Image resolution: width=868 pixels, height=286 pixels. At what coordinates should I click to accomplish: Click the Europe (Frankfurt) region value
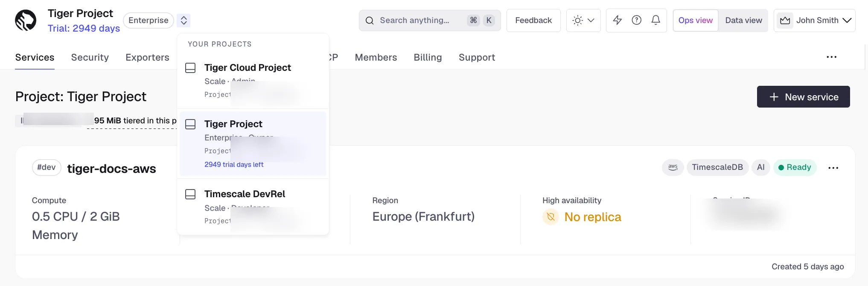pyautogui.click(x=423, y=216)
